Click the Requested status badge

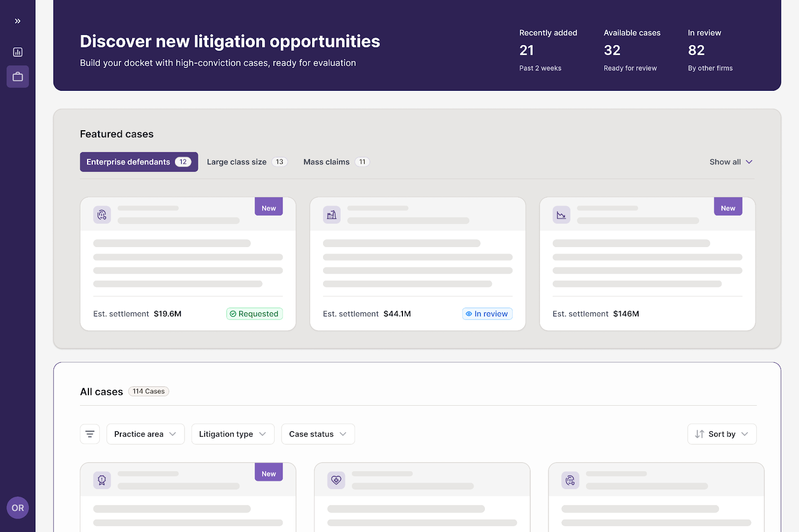[255, 314]
